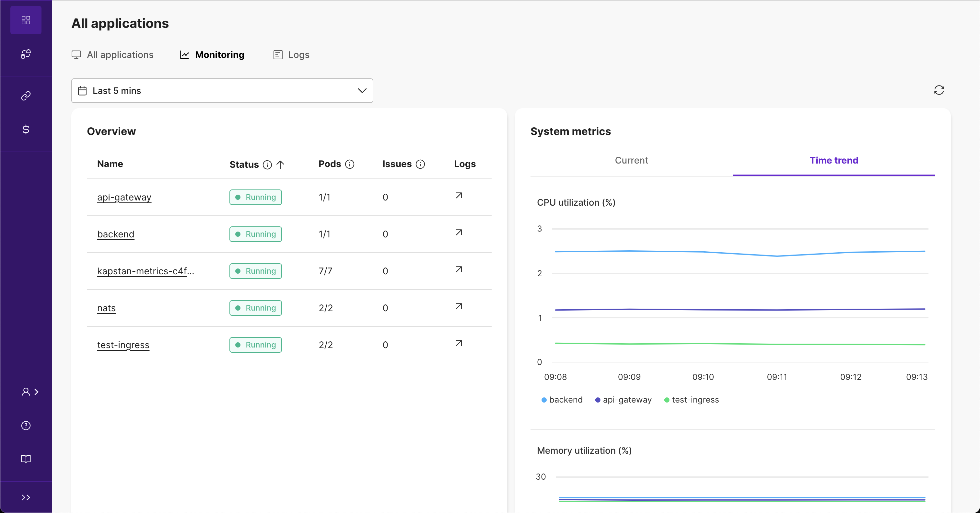Click the Status info icon
The image size is (980, 513).
(x=267, y=164)
